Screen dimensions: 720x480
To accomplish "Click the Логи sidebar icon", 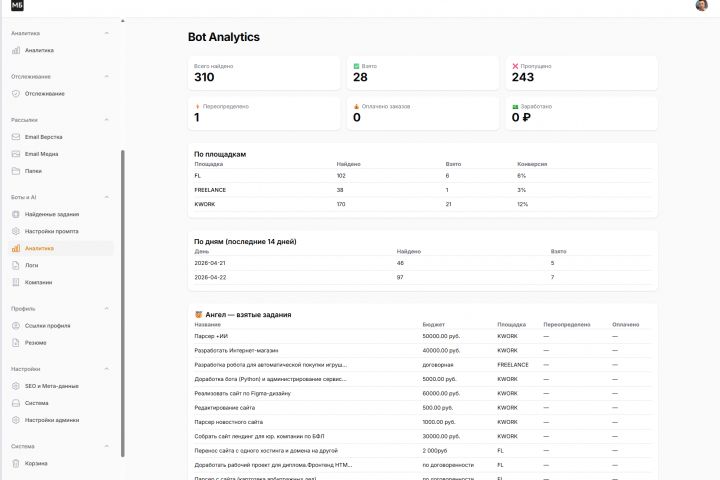I will [x=16, y=265].
